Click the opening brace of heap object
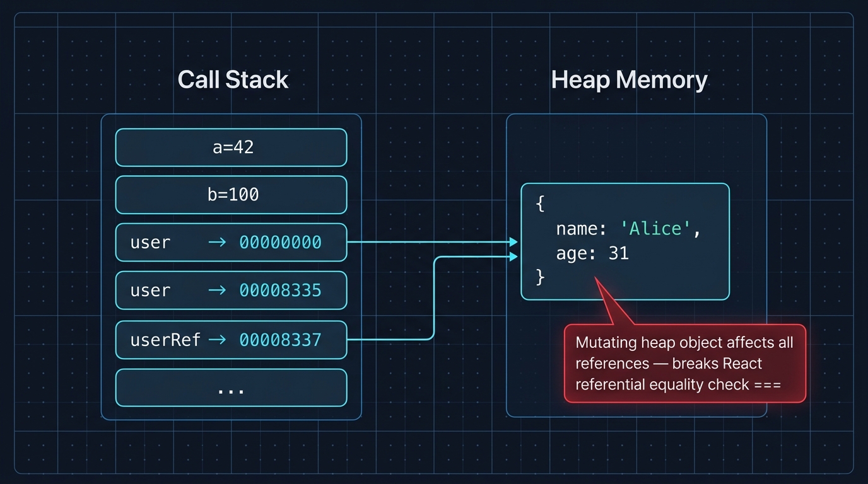The image size is (868, 484). tap(540, 205)
